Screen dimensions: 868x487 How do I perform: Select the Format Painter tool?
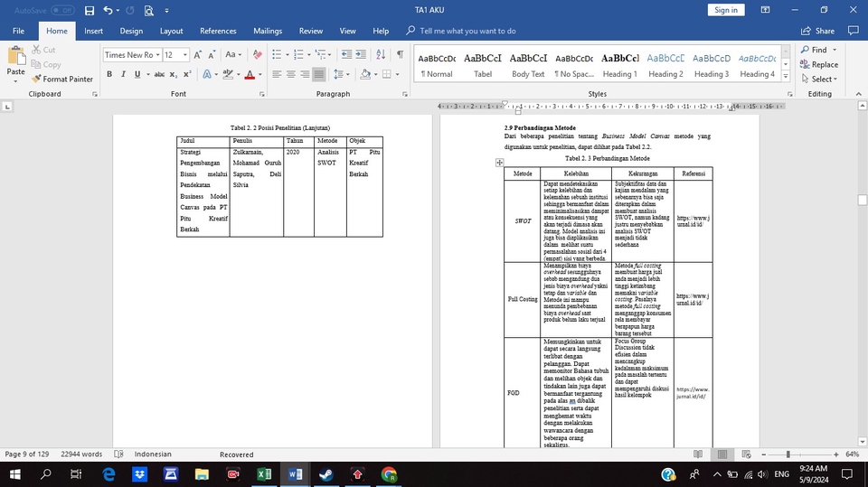[62, 80]
